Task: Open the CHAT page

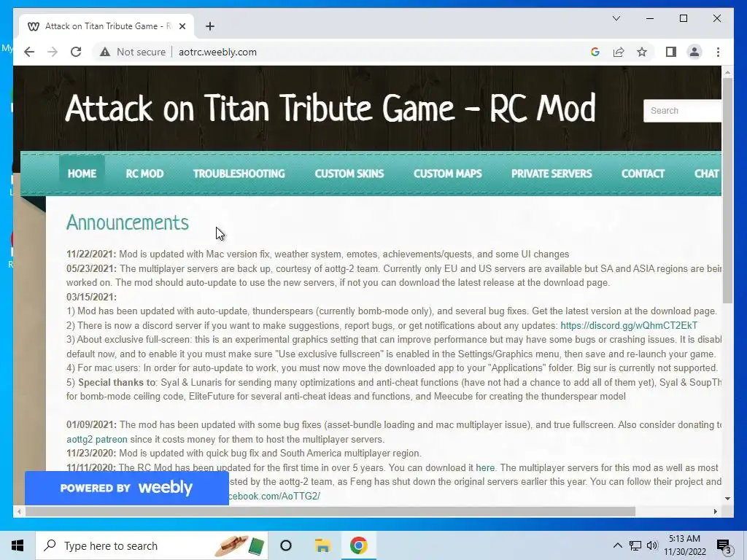Action: 706,174
